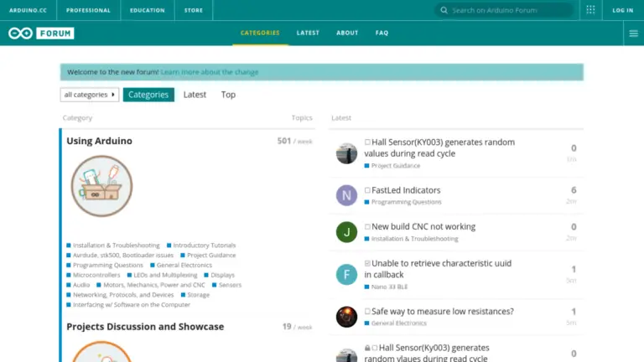This screenshot has width=644, height=362.
Task: Click avatar beside Safe way to measure topic
Action: 346,317
